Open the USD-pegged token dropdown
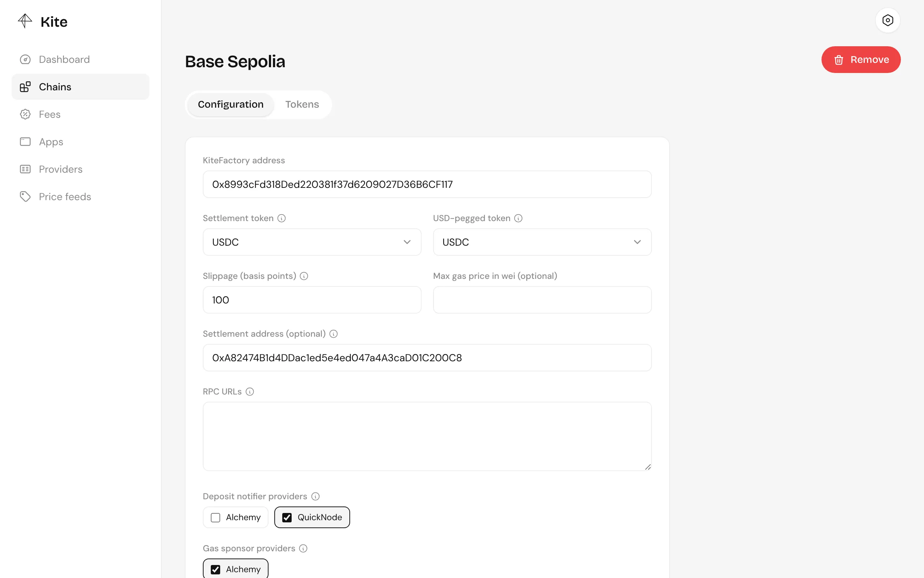The image size is (924, 578). 542,242
